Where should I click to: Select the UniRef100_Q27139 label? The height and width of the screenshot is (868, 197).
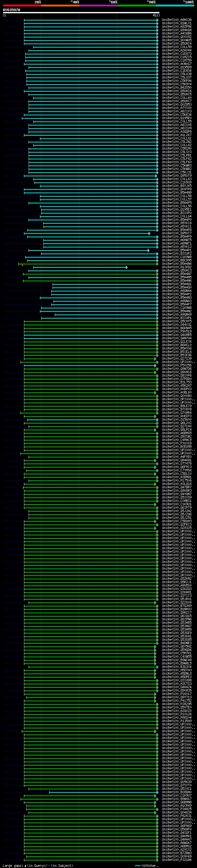point(176,359)
